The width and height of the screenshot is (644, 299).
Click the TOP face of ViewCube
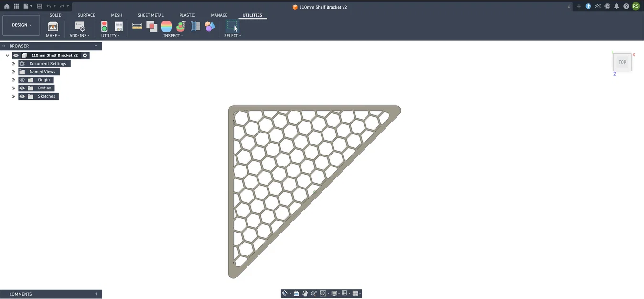(x=622, y=62)
